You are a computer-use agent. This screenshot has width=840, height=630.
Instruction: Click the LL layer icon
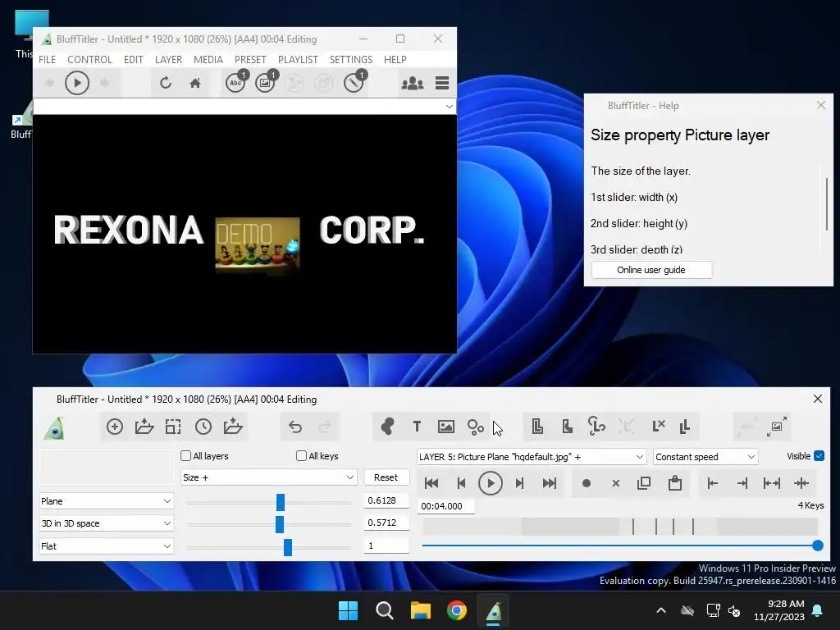pos(684,427)
